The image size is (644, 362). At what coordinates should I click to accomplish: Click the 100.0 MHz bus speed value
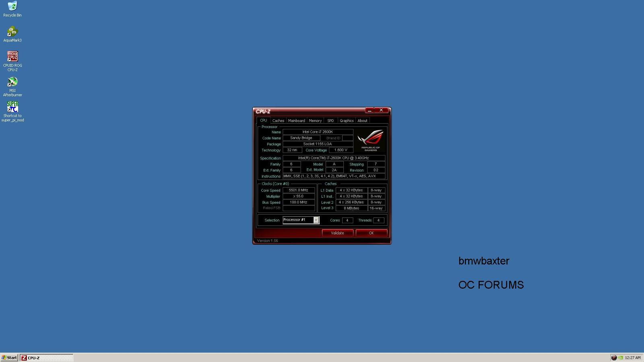299,202
